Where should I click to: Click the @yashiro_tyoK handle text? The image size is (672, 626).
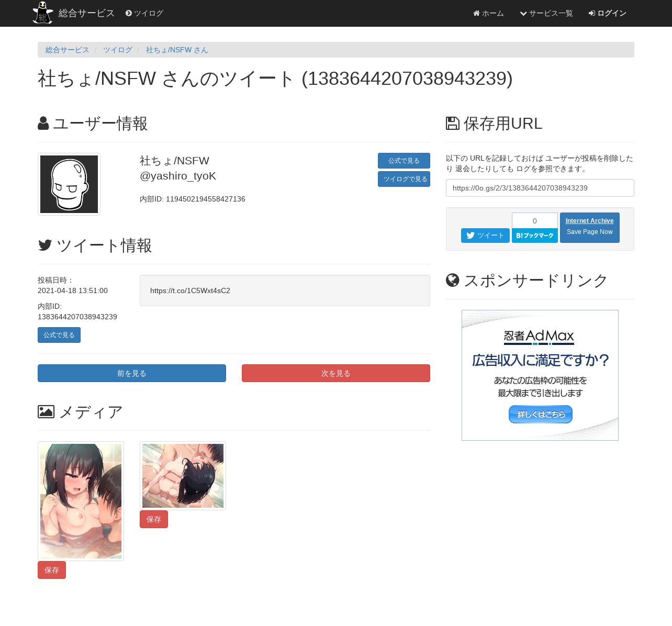coord(178,176)
